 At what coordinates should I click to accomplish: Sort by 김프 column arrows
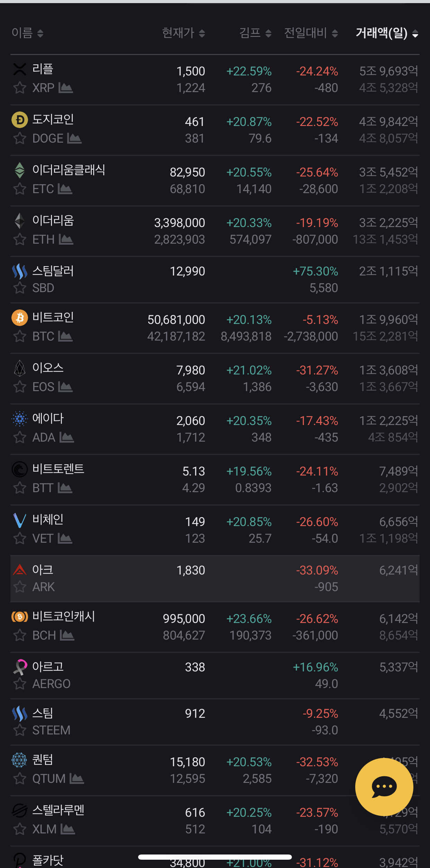[268, 33]
